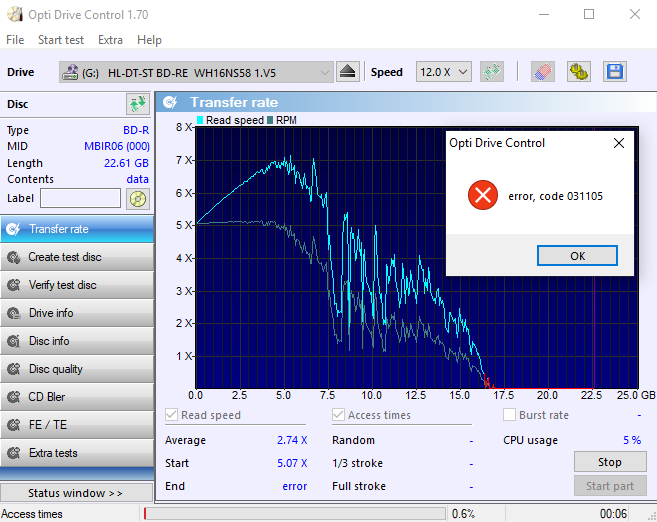Click the set speed refresh icon
This screenshot has height=522, width=657.
pyautogui.click(x=492, y=72)
